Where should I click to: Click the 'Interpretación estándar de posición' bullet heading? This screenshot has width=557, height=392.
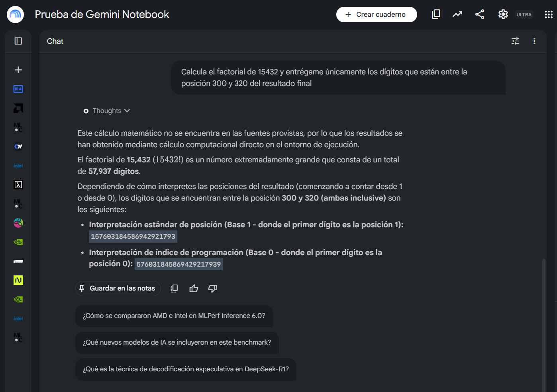coord(246,225)
